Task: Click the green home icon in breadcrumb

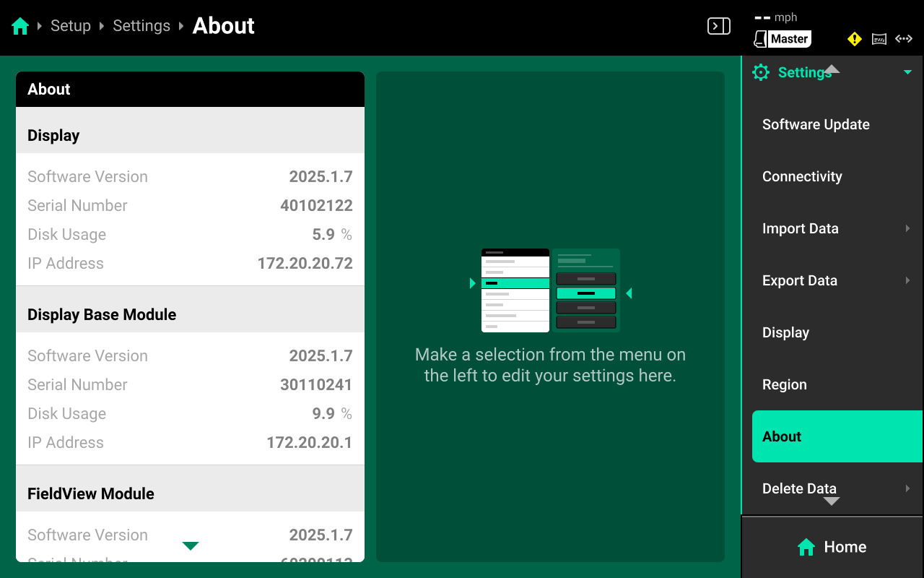Action: coord(20,27)
